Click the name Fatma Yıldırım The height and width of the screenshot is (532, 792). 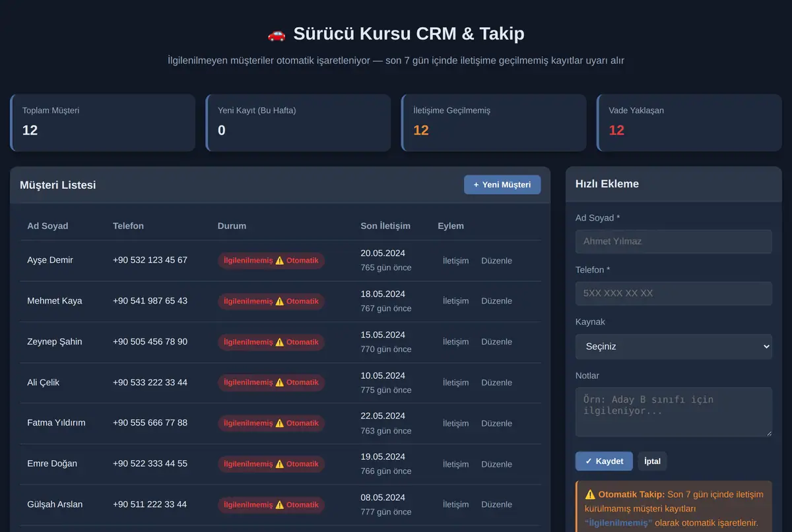tap(56, 422)
